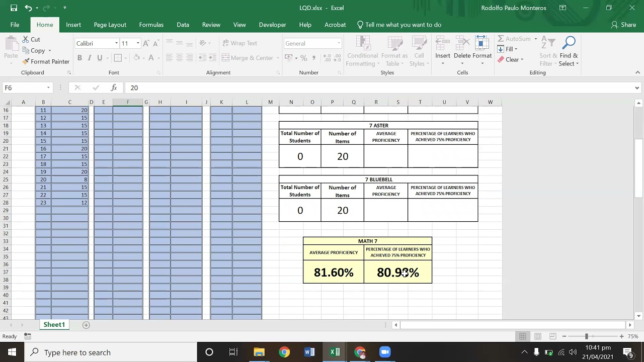Screen dimensions: 644x362
Task: Switch to the Formulas tab
Action: [x=151, y=25]
